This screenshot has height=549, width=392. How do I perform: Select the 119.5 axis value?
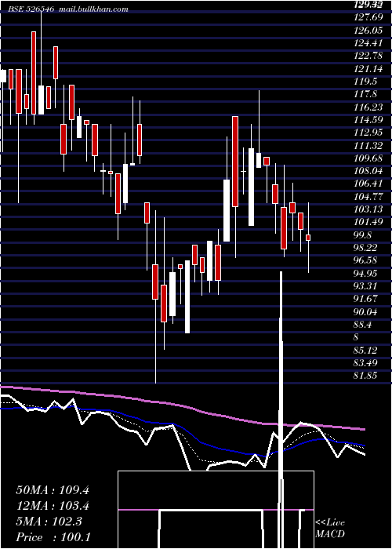point(366,82)
